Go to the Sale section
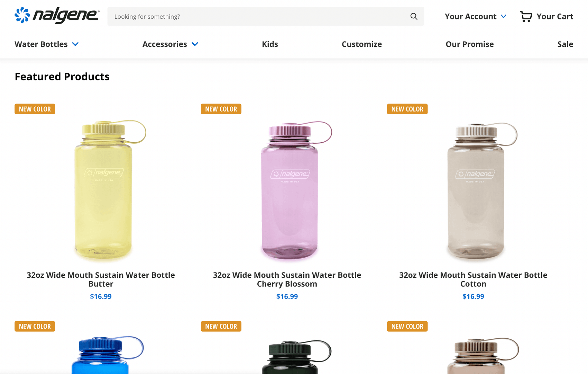The width and height of the screenshot is (588, 374). [565, 44]
